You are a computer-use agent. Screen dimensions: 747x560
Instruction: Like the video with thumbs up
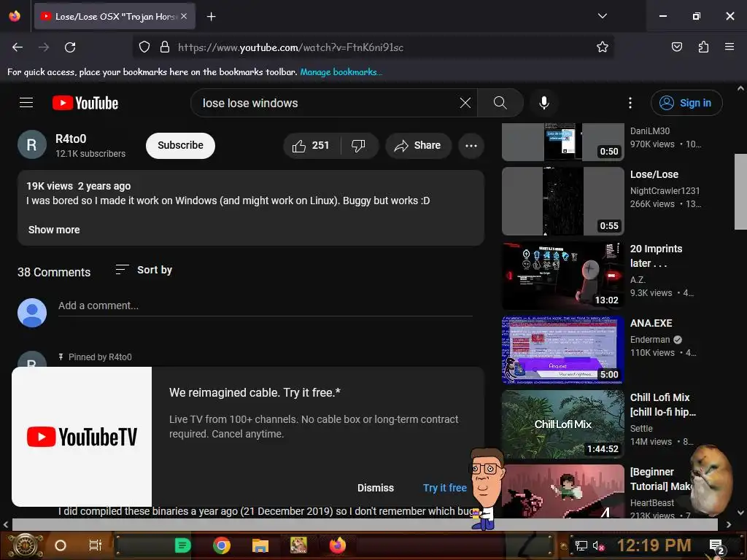point(311,146)
